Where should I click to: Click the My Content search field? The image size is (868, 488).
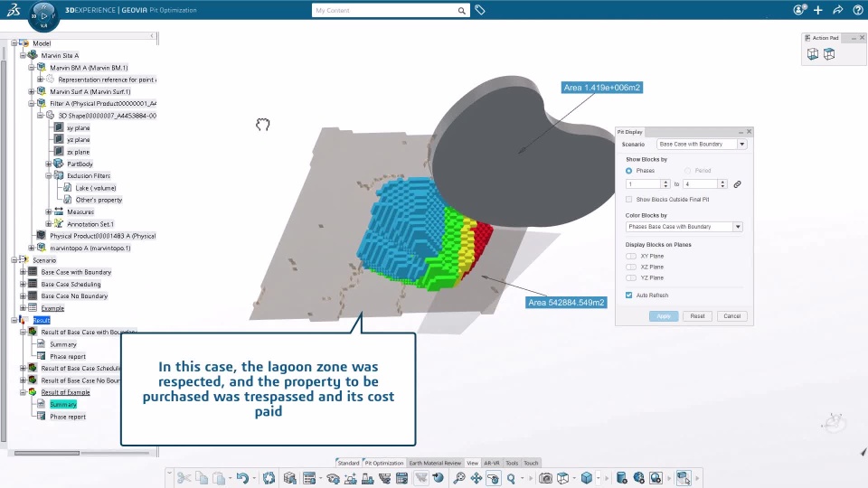(385, 11)
